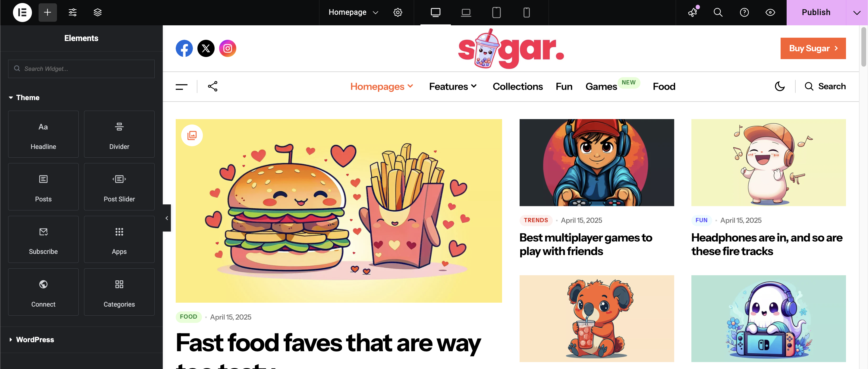Expand the WordPress widget category
868x369 pixels.
click(35, 339)
